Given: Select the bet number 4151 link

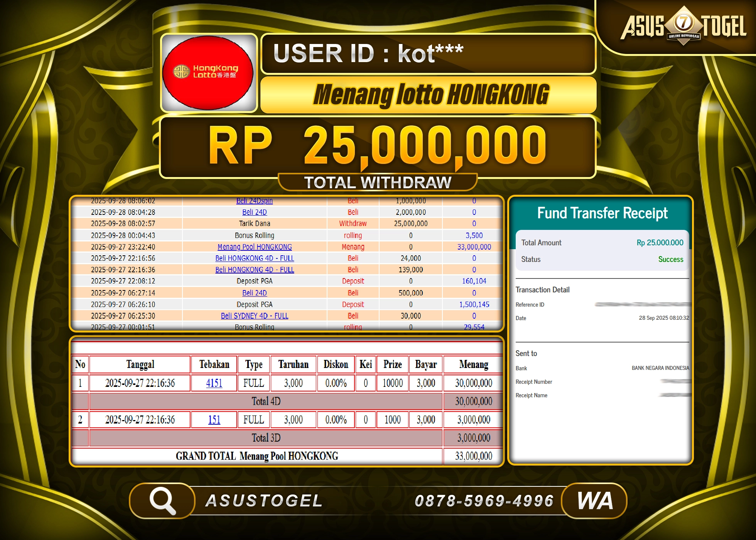Looking at the screenshot, I should point(214,383).
